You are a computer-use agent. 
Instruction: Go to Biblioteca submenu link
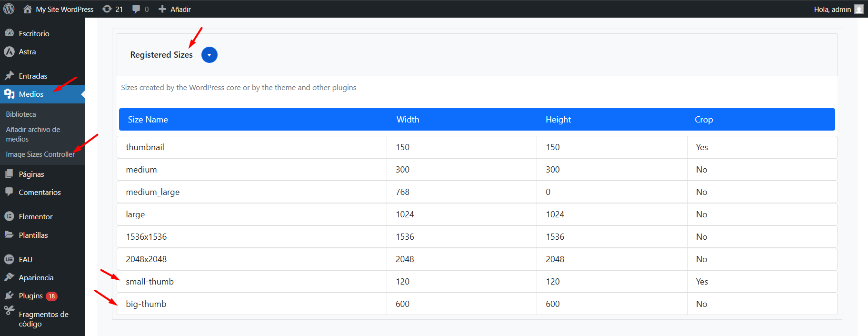coord(21,114)
